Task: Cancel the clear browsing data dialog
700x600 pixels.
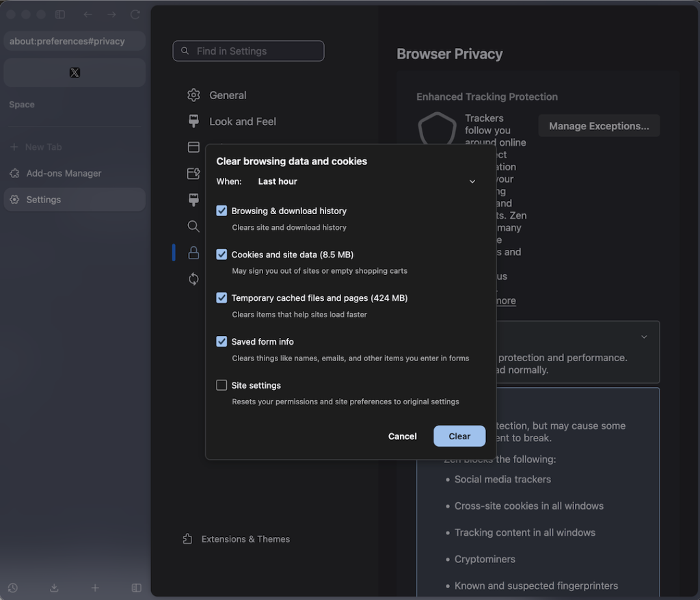Action: 402,436
